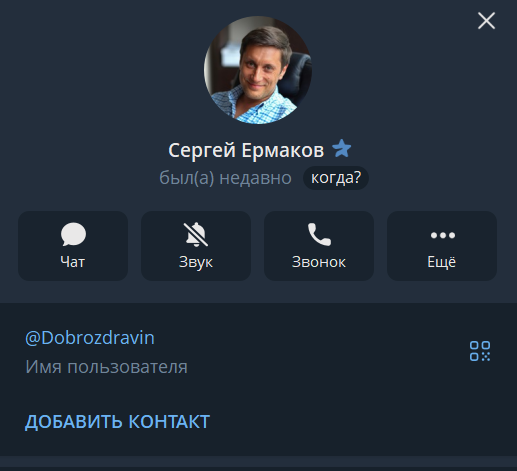The image size is (517, 471).
Task: Click the @Dobrozdravin username link
Action: coord(90,338)
